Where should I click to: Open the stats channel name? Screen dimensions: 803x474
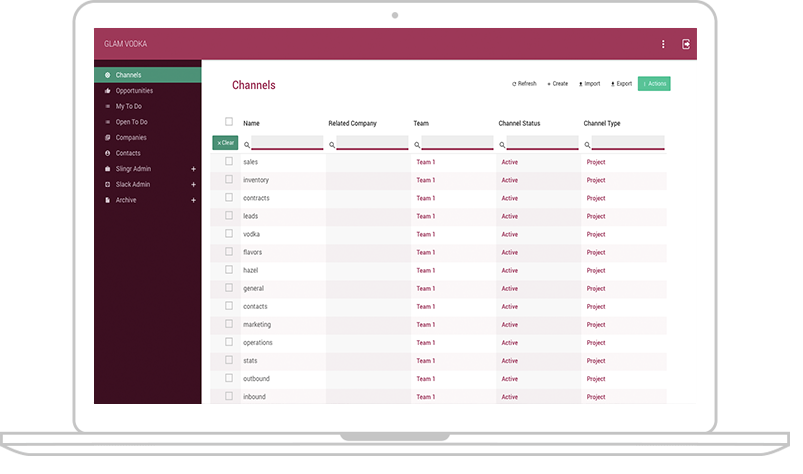click(250, 361)
